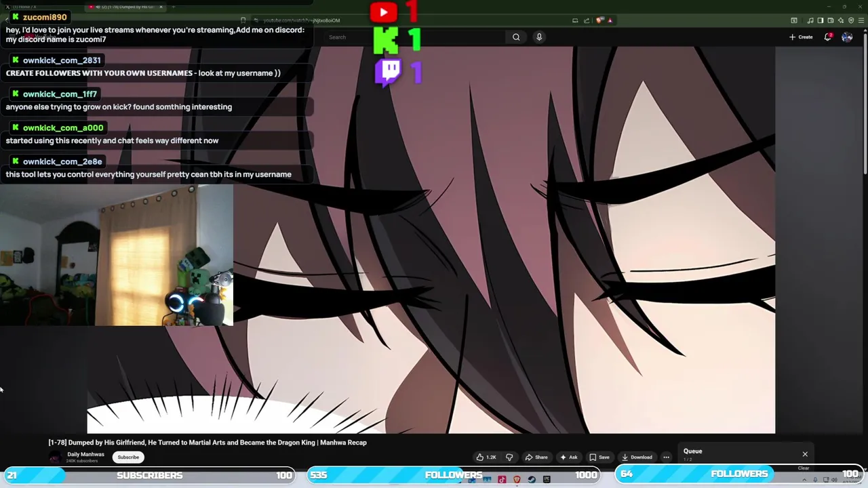Image resolution: width=868 pixels, height=488 pixels.
Task: Click the Brave Rewards triangle icon
Action: pyautogui.click(x=610, y=20)
